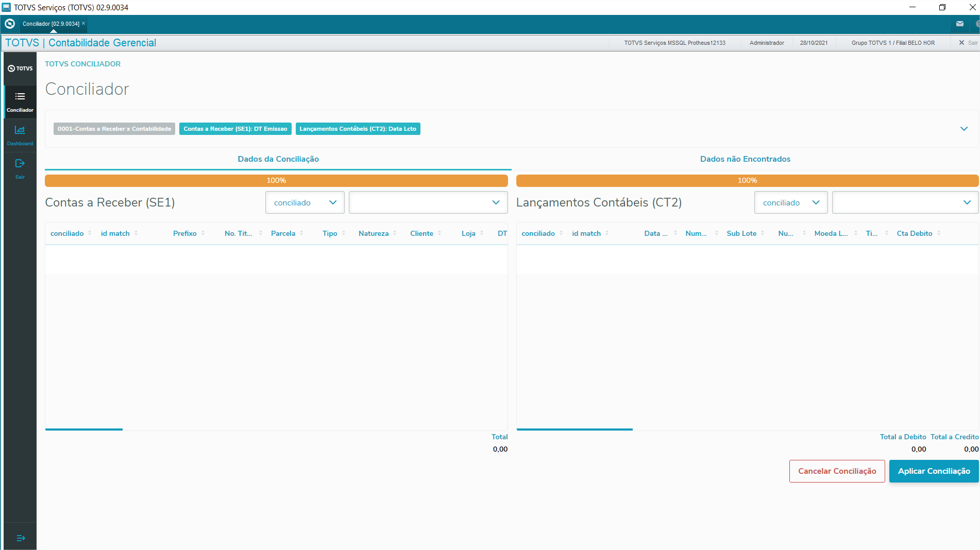Click the SE1 100% progress bar
The width and height of the screenshot is (980, 550).
[276, 180]
